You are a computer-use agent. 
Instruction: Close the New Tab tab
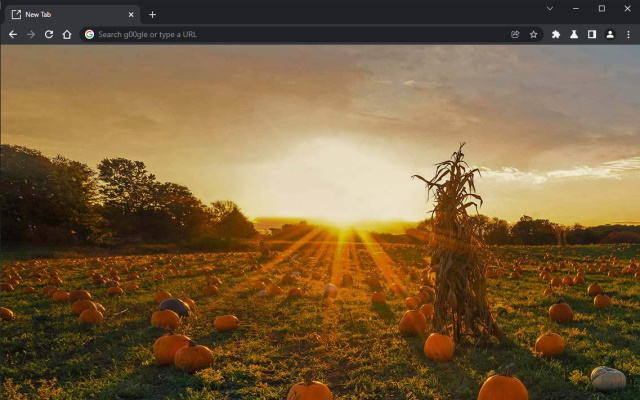(131, 15)
